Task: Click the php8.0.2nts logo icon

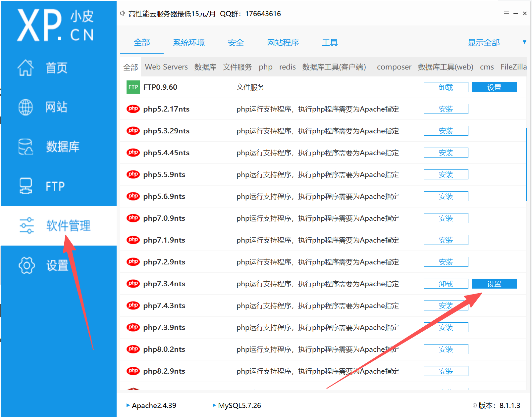Action: 133,349
